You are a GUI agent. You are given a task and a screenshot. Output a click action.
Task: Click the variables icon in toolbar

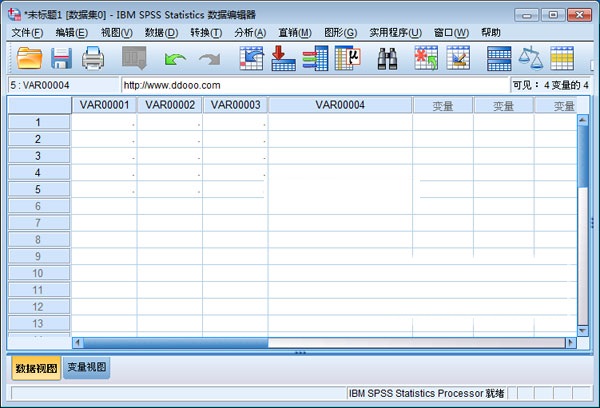click(315, 59)
